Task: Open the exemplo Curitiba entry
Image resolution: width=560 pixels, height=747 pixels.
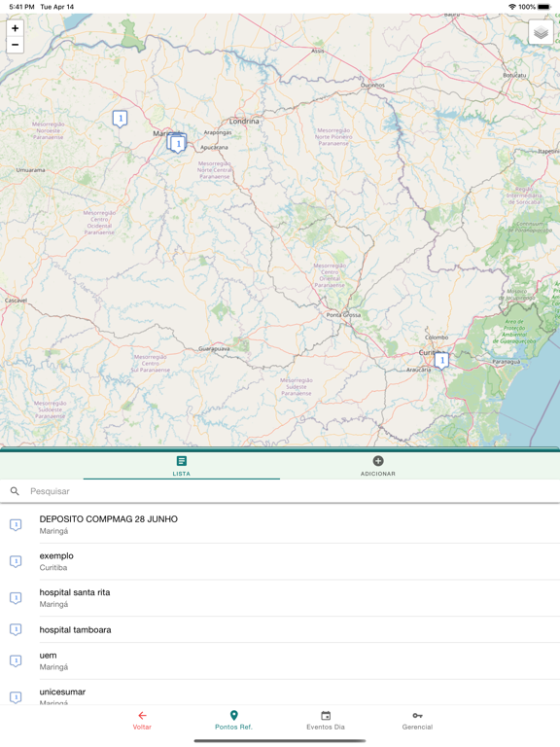Action: [x=280, y=561]
